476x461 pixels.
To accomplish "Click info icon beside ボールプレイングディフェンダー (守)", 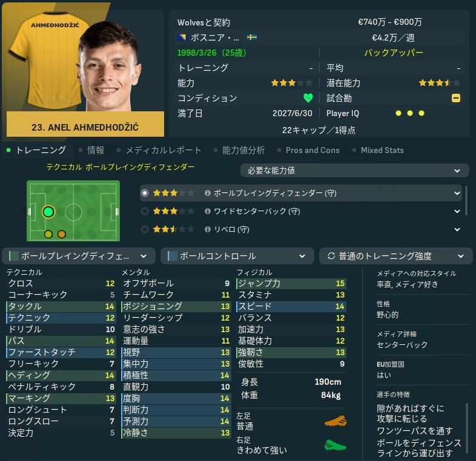I will pos(208,193).
